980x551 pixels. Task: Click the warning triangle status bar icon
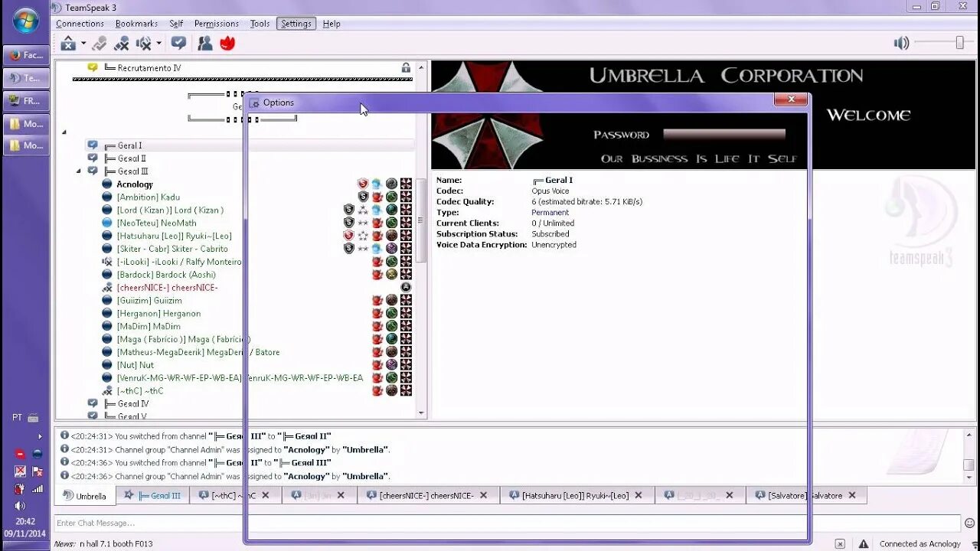pos(862,544)
